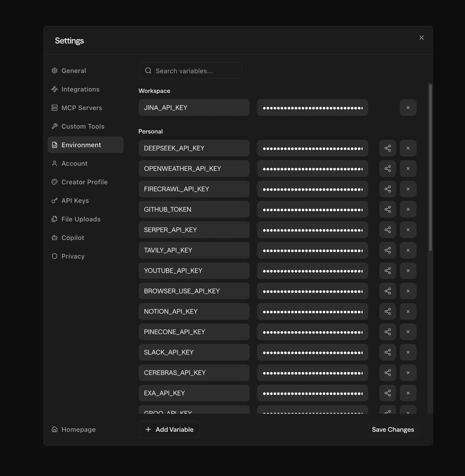
Task: Select the MCP Servers sidebar icon
Action: point(54,108)
